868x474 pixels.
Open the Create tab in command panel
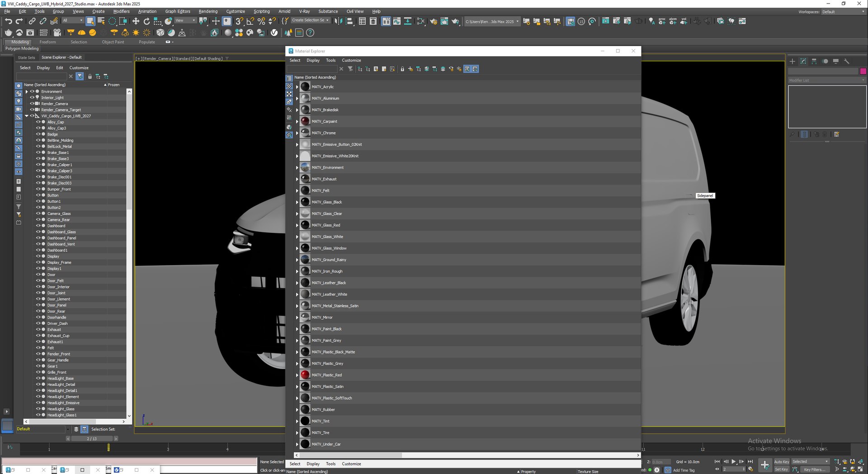[x=793, y=61]
